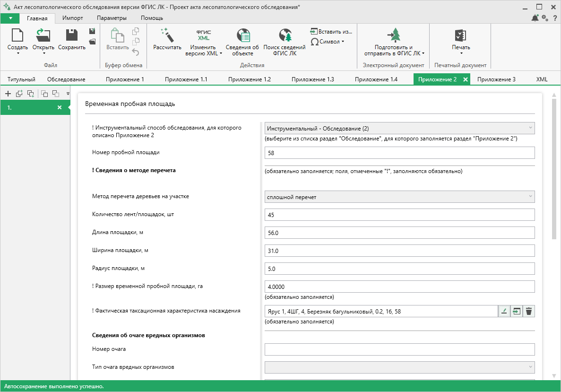The height and width of the screenshot is (392, 561).
Task: Click the Создать new document icon
Action: 17,35
